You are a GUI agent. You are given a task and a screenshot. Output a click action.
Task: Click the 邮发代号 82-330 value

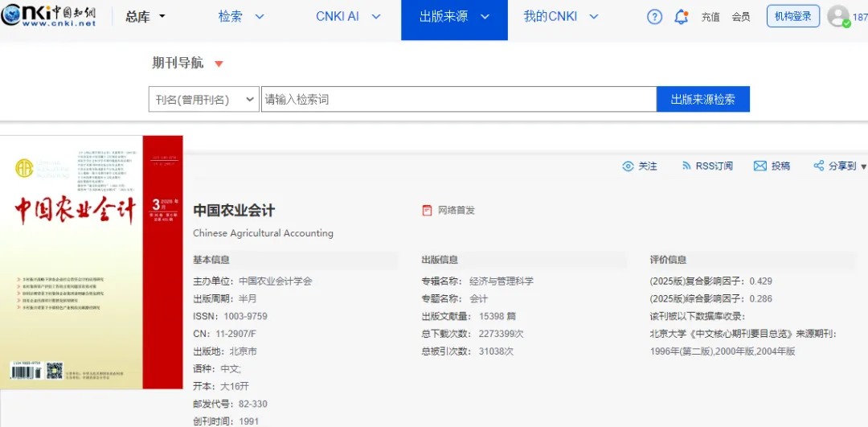pyautogui.click(x=253, y=404)
